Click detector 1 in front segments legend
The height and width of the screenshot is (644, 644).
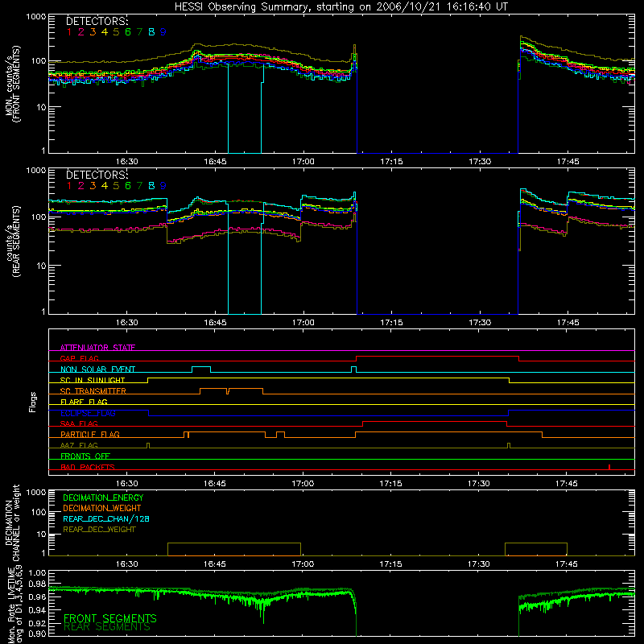coord(69,32)
